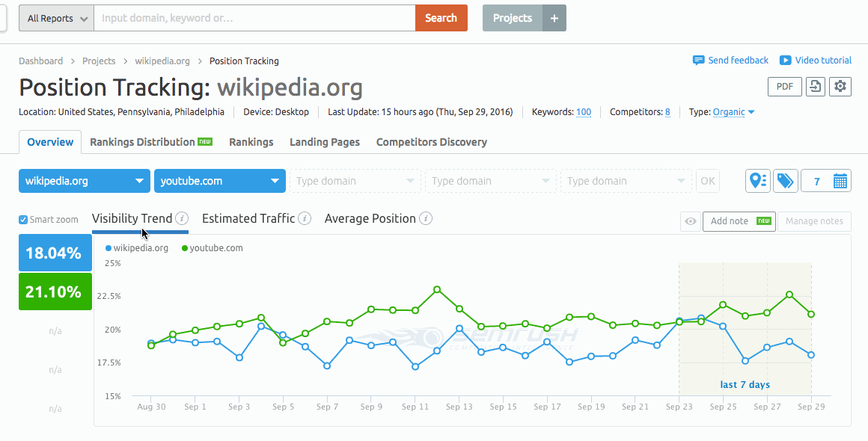
Task: Click the "22.5%" y-axis label
Action: tap(109, 296)
